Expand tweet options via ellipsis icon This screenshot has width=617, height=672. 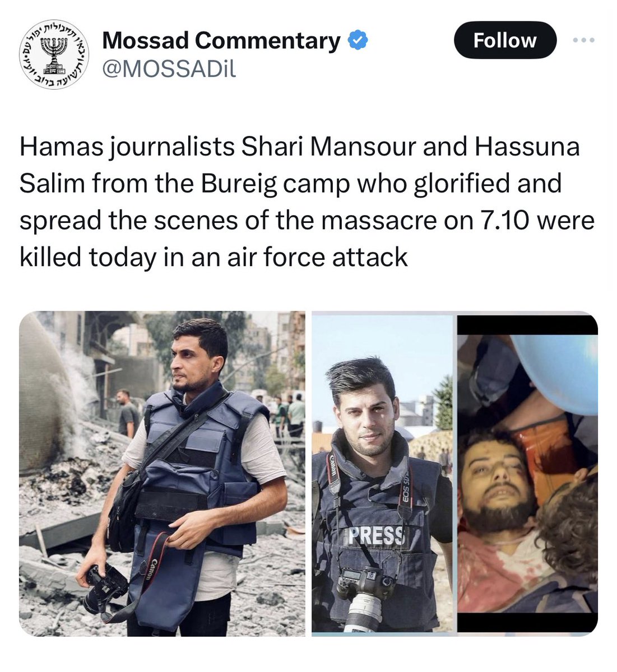(x=584, y=40)
